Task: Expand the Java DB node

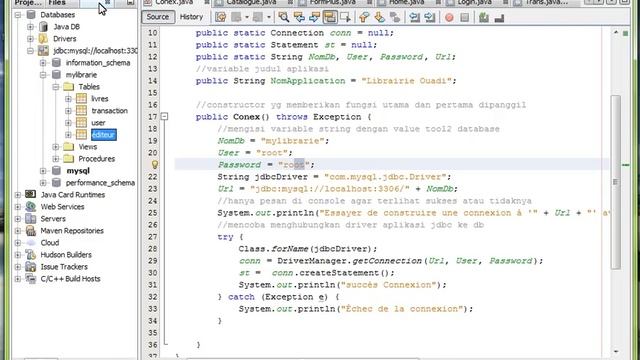Action: (31, 27)
